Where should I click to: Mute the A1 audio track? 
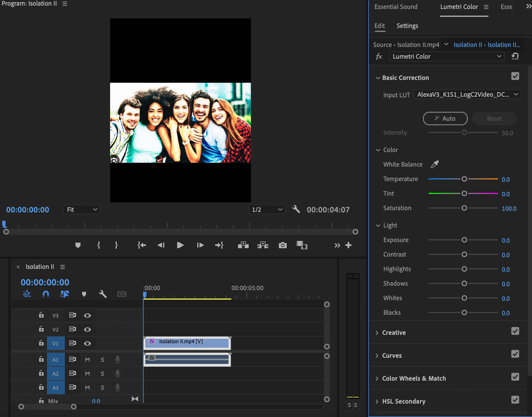[87, 359]
